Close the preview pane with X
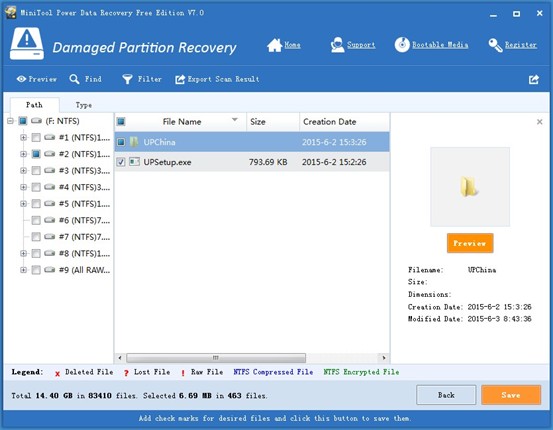Screen dimensions: 553x430 (539, 122)
